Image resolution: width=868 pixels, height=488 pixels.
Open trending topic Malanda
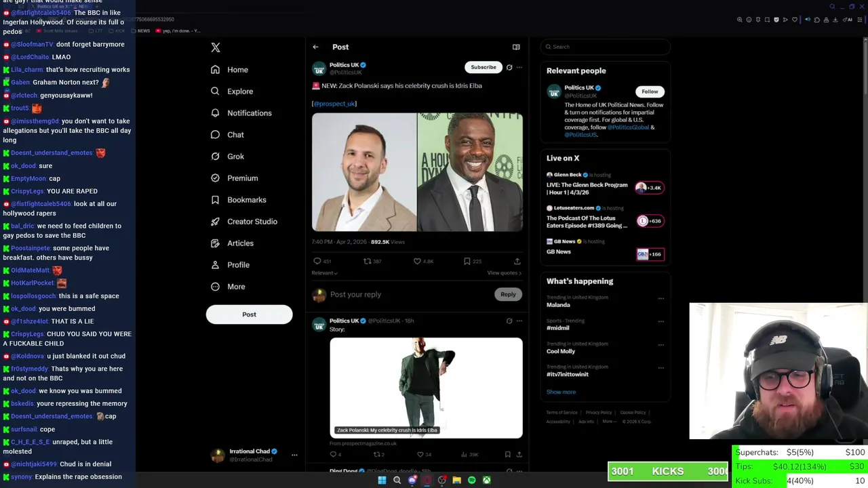click(559, 305)
